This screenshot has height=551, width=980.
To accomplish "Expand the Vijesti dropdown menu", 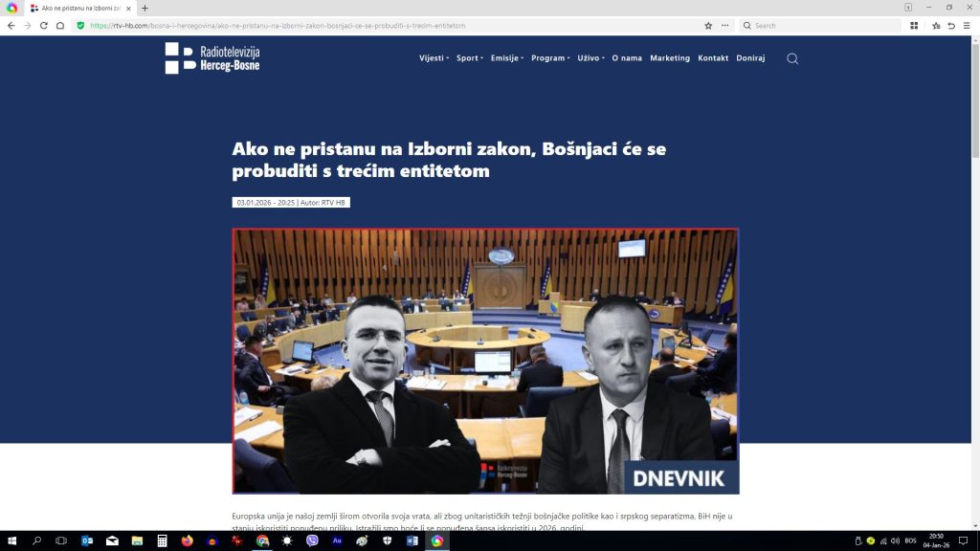I will click(434, 58).
